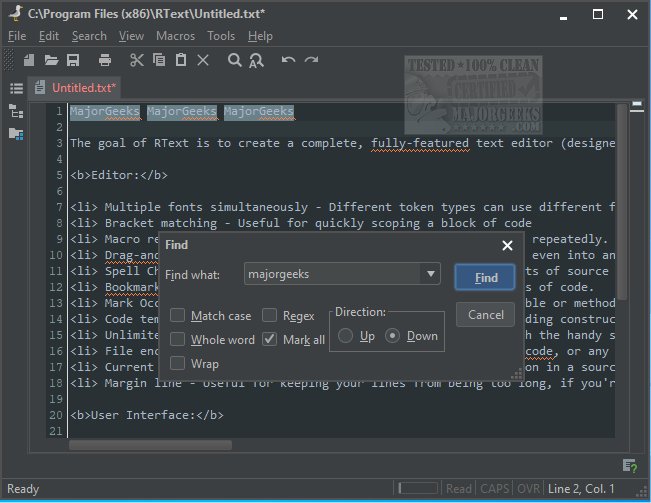Toggle the Wrap checkbox in Find dialog
The height and width of the screenshot is (503, 651).
(177, 363)
